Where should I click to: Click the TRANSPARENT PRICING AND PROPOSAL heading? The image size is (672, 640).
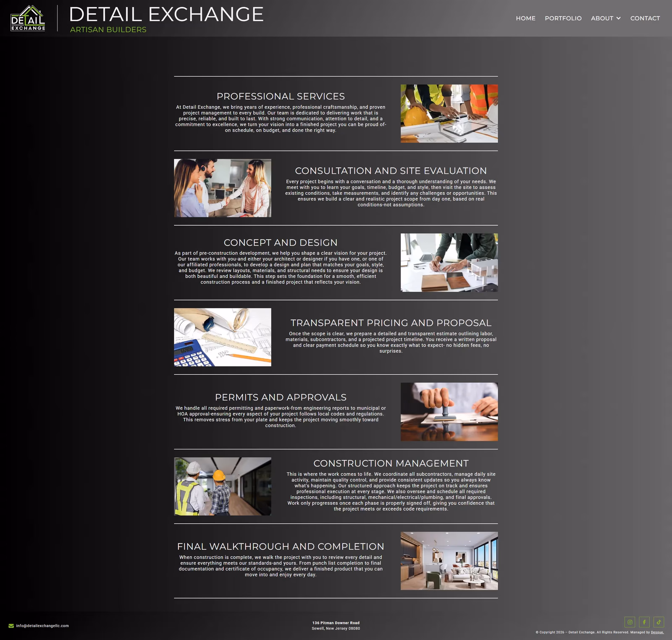coord(391,323)
